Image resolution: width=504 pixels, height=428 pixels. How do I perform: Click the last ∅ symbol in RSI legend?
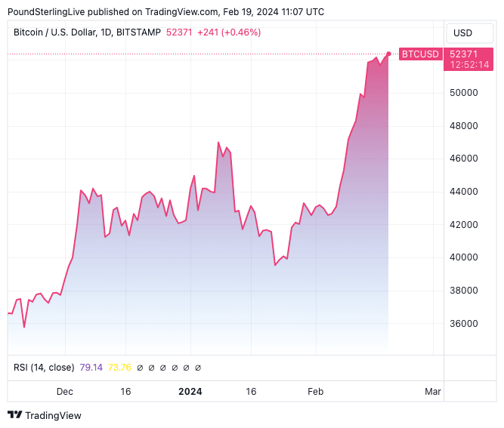(x=198, y=368)
